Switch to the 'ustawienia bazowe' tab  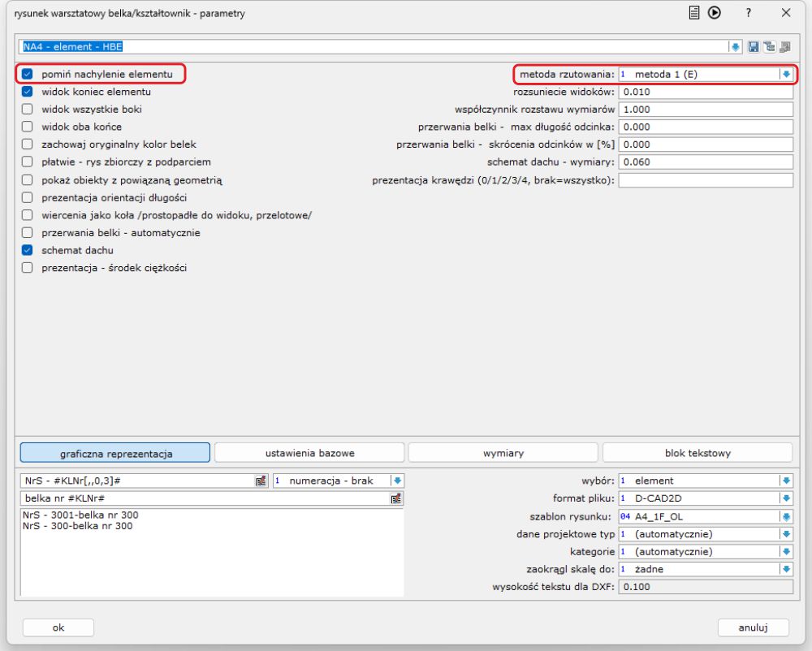(x=309, y=453)
